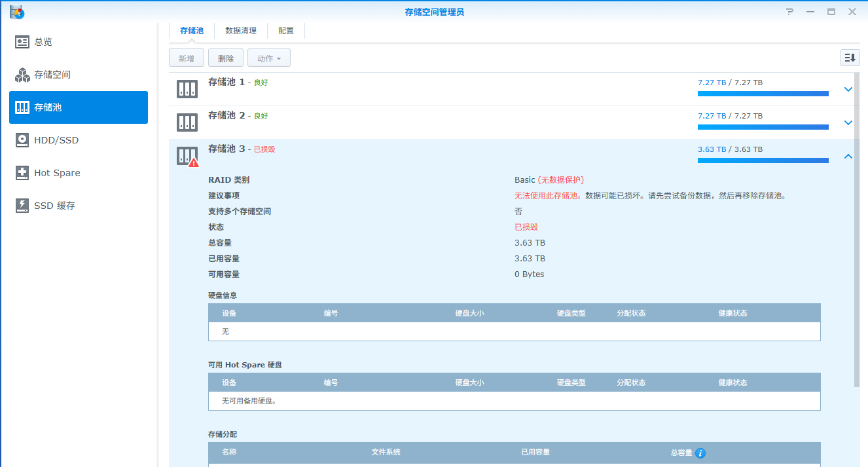This screenshot has height=467, width=868.
Task: Switch to the 数据清理 tab
Action: coord(241,31)
